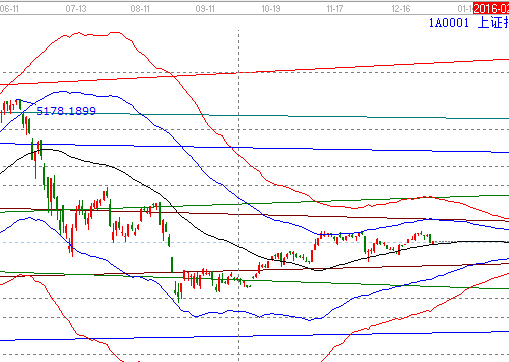This screenshot has height=362, width=509.
Task: Select the 10-19 date marker
Action: coord(271,9)
